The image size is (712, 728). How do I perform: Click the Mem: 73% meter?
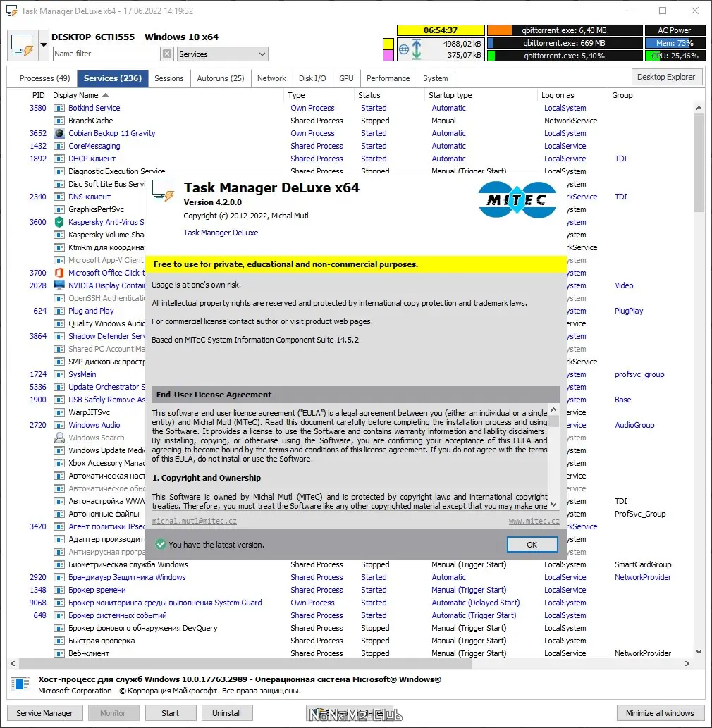coord(675,43)
